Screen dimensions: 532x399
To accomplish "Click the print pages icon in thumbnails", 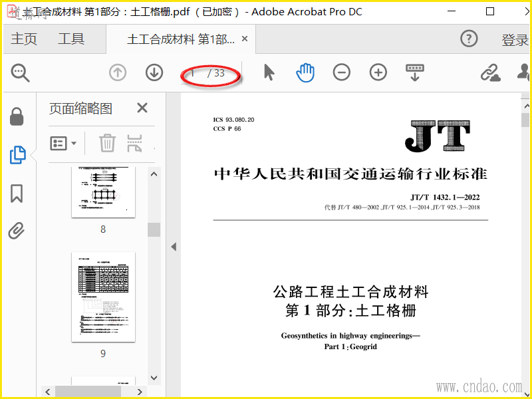I will [x=135, y=143].
